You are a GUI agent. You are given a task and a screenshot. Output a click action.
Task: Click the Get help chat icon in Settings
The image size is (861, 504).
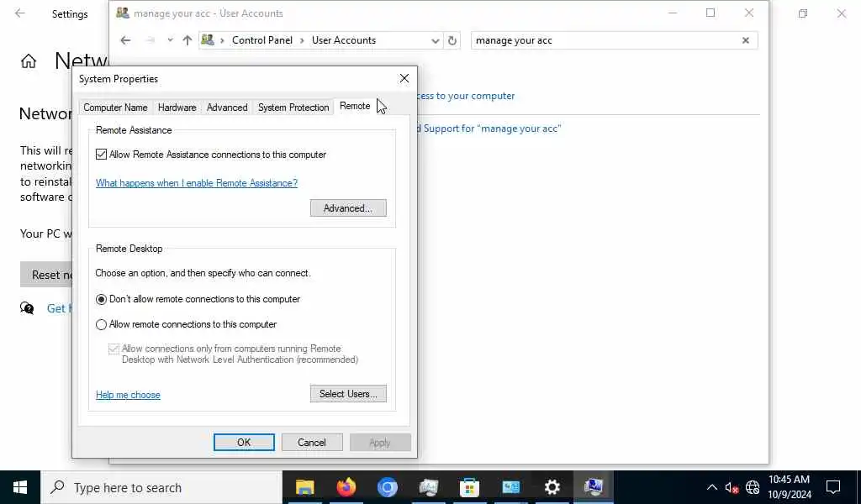[27, 308]
